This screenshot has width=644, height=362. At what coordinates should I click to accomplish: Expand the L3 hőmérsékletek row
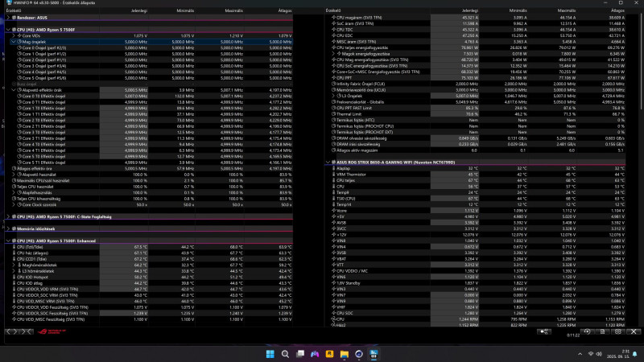pyautogui.click(x=14, y=271)
